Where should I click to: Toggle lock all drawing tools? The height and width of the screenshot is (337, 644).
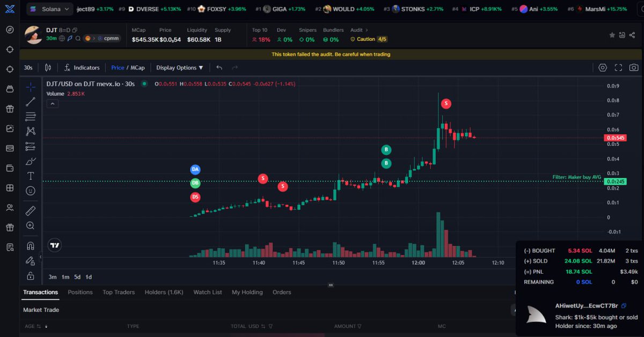coord(31,276)
